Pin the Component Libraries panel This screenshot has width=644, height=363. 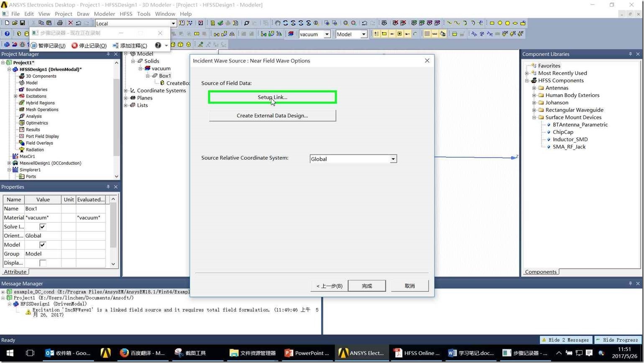point(630,54)
